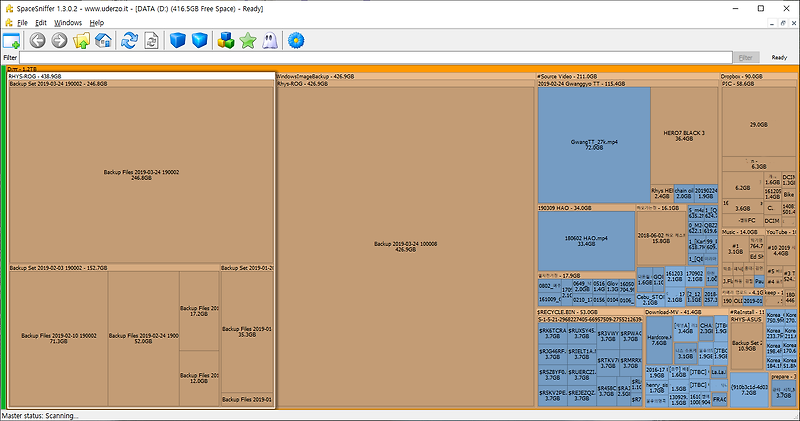Select Music 14.0GB header
The height and width of the screenshot is (421, 800).
click(x=742, y=232)
